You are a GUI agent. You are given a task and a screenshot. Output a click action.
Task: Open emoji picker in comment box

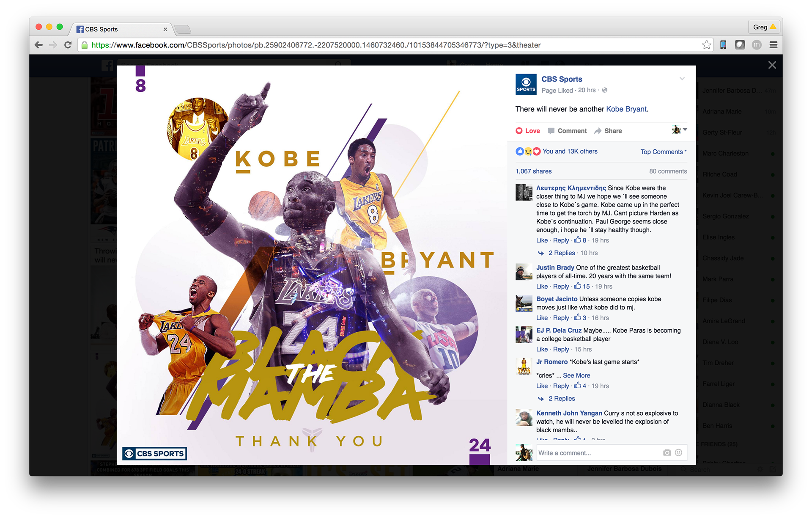(x=678, y=452)
